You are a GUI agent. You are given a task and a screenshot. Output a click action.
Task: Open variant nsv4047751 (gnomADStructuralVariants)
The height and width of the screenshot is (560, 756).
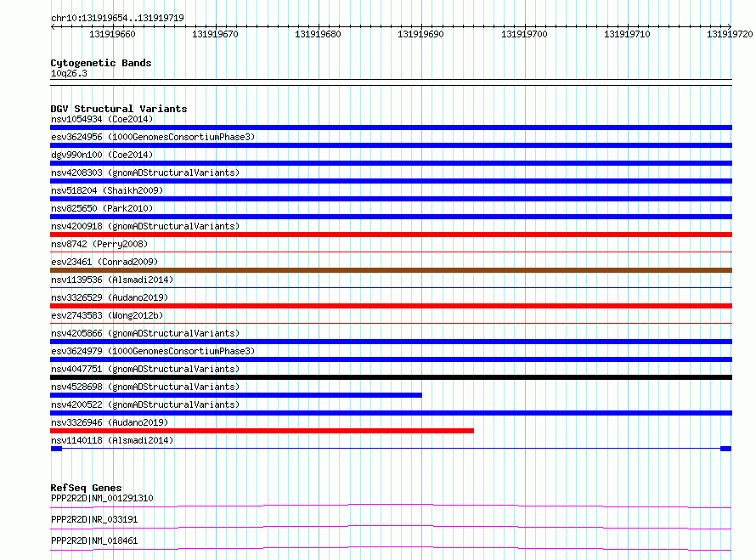pos(145,369)
